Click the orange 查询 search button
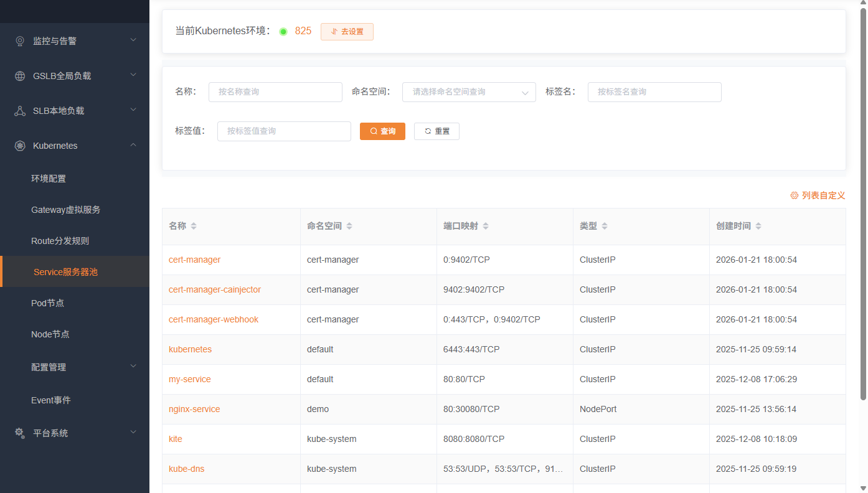The image size is (868, 493). tap(382, 131)
